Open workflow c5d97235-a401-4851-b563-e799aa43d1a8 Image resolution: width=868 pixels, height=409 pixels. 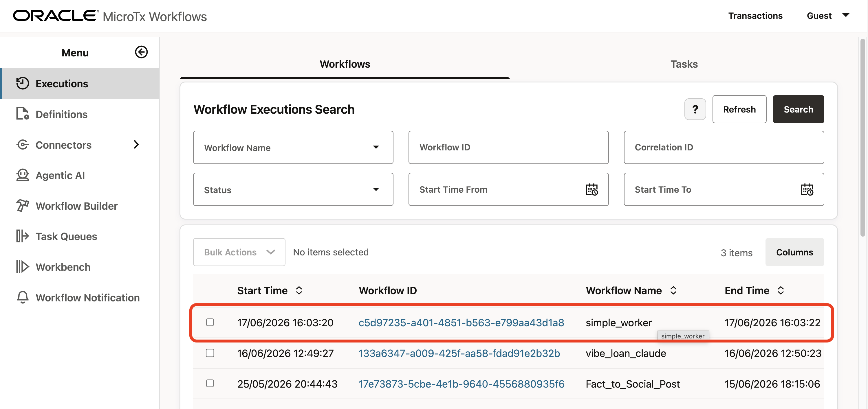tap(461, 323)
